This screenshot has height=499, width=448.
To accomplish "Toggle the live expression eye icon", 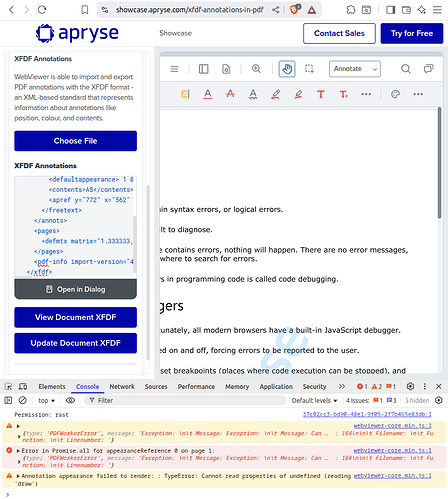I will coord(70,400).
